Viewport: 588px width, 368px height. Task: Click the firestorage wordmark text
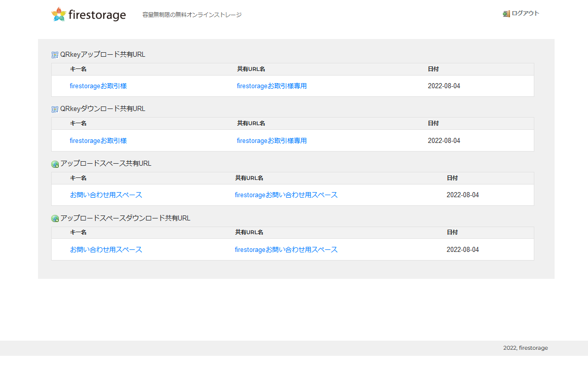[97, 15]
